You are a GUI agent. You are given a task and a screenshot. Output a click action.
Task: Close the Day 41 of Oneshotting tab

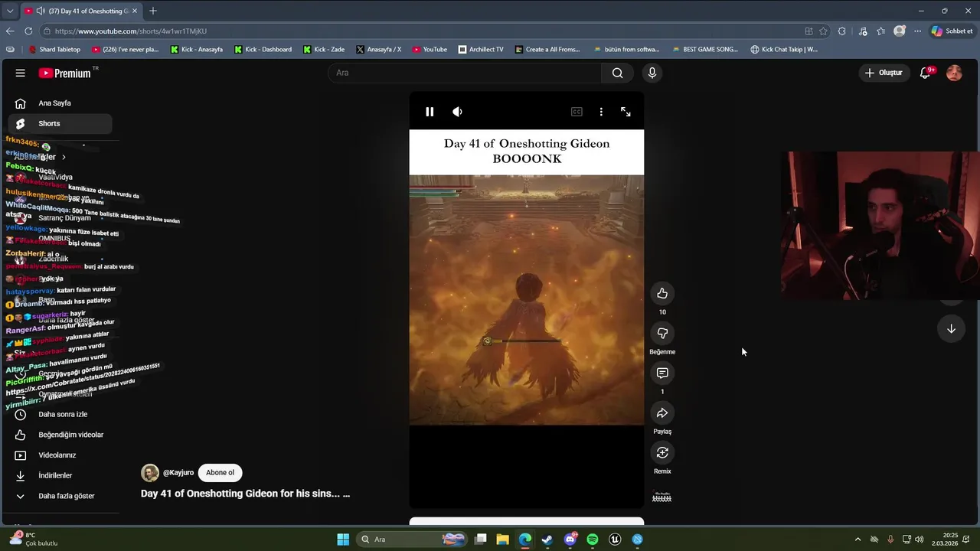pyautogui.click(x=135, y=11)
